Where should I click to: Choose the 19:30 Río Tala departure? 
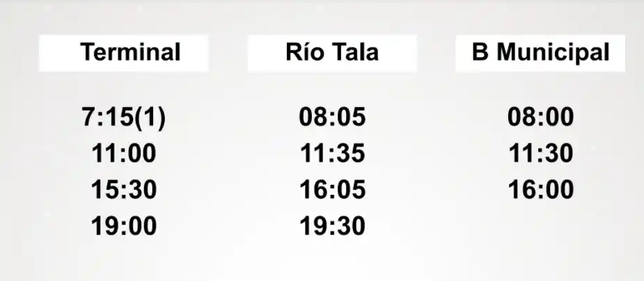point(332,226)
